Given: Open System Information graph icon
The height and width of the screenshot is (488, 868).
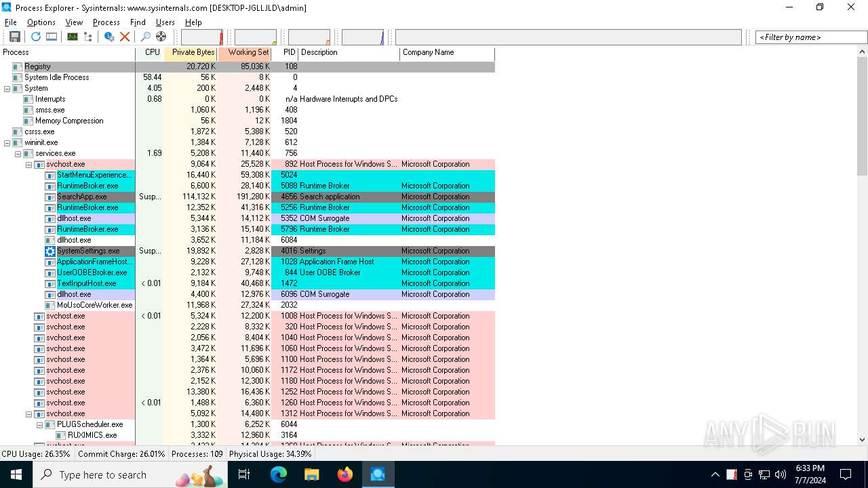Looking at the screenshot, I should [x=73, y=37].
